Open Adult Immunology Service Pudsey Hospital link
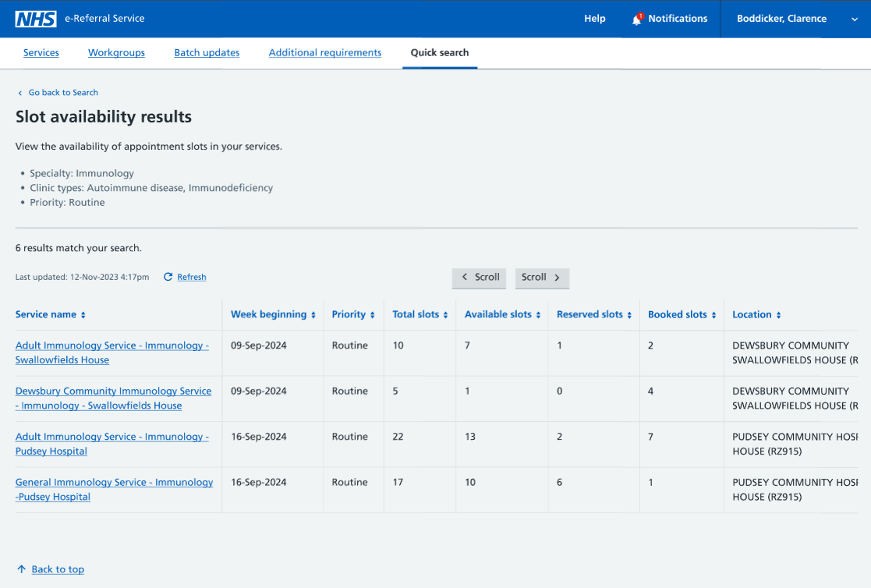871x588 pixels. [x=112, y=444]
